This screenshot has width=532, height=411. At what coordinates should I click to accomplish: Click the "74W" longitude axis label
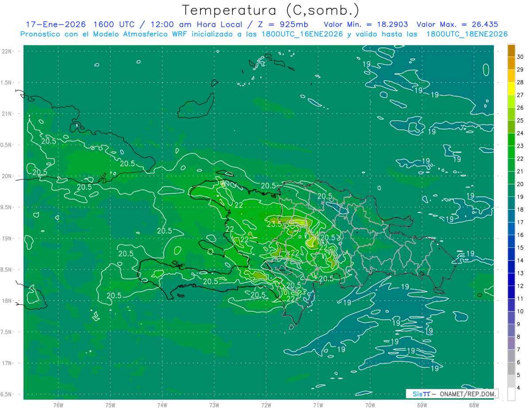[x=162, y=405]
